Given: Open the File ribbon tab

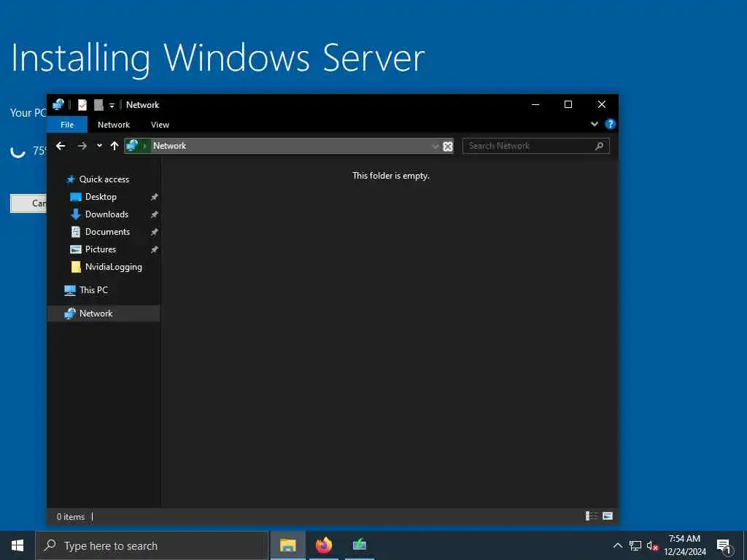Looking at the screenshot, I should 67,124.
